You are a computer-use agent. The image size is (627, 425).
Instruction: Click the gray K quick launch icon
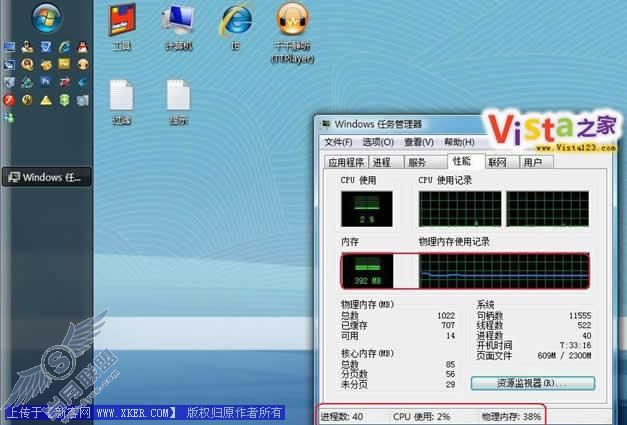(9, 82)
